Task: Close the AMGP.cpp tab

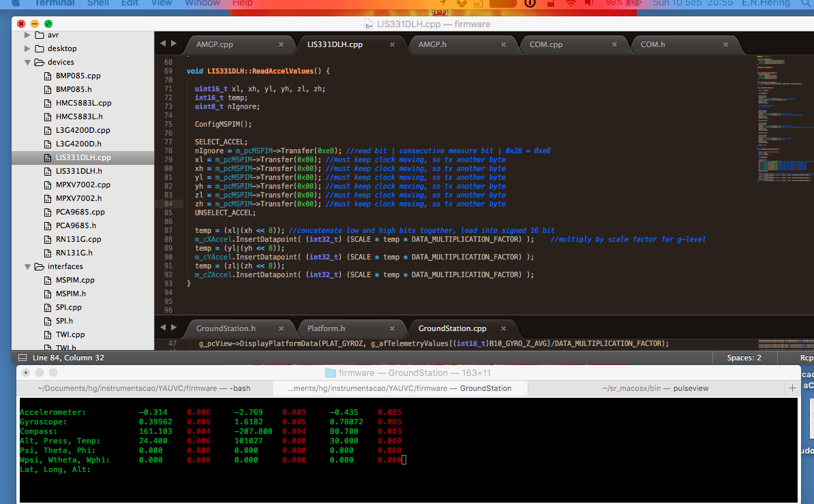Action: click(281, 44)
